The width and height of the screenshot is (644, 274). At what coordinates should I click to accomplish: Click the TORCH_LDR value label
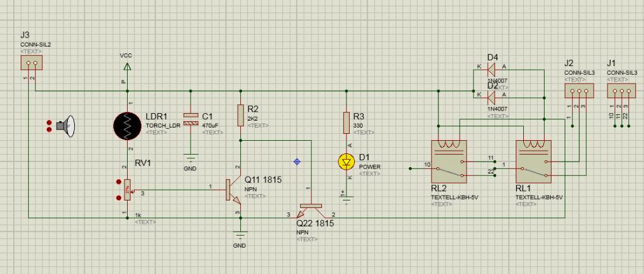coord(163,126)
